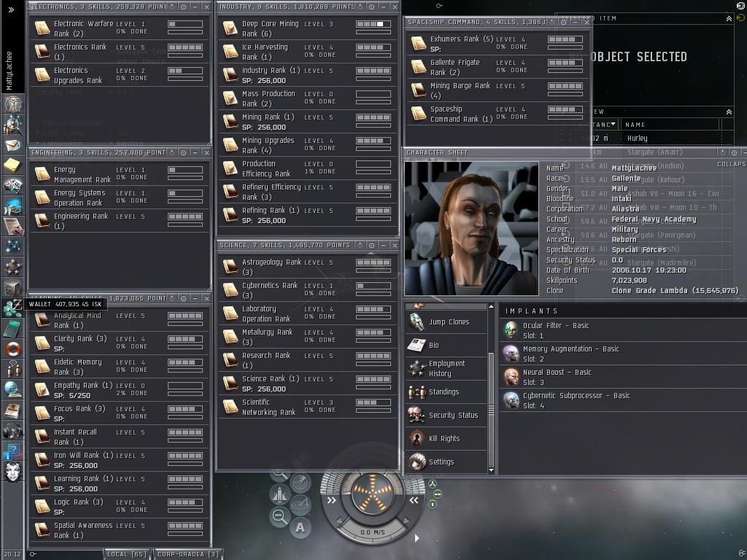Open the Bio section
The width and height of the screenshot is (747, 560).
tap(446, 345)
